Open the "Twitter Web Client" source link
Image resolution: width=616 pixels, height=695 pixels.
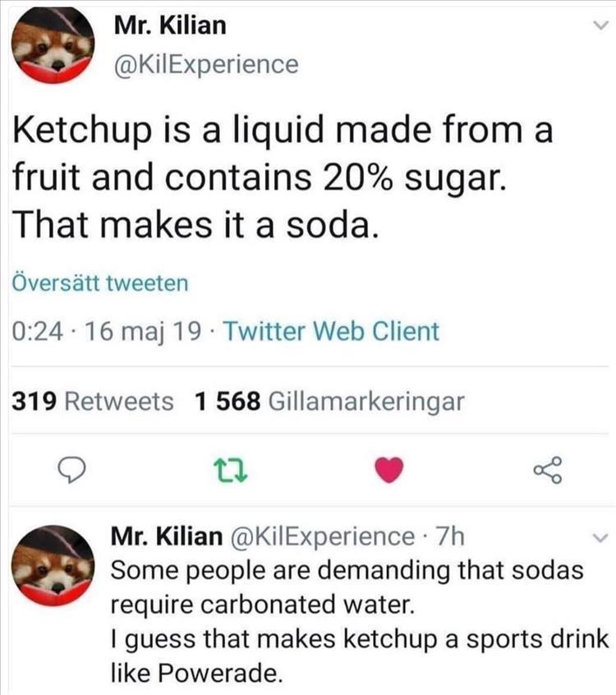331,332
